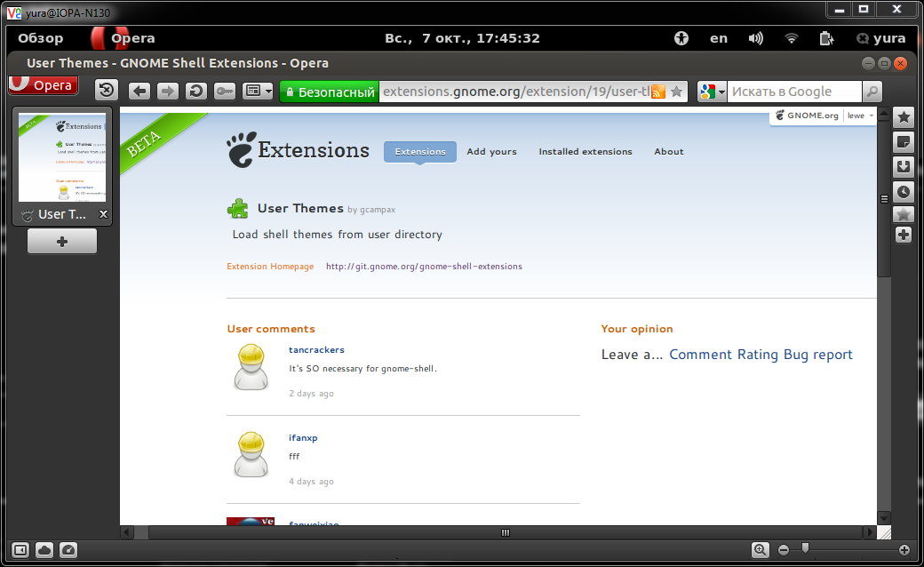This screenshot has width=924, height=567.
Task: Open the git.gnome.org extensions homepage link
Action: pyautogui.click(x=424, y=267)
